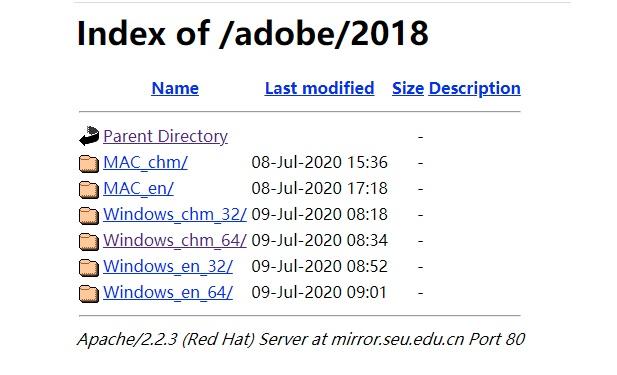
Task: Click the folder icon next to Windows_en_64/
Action: click(x=89, y=294)
